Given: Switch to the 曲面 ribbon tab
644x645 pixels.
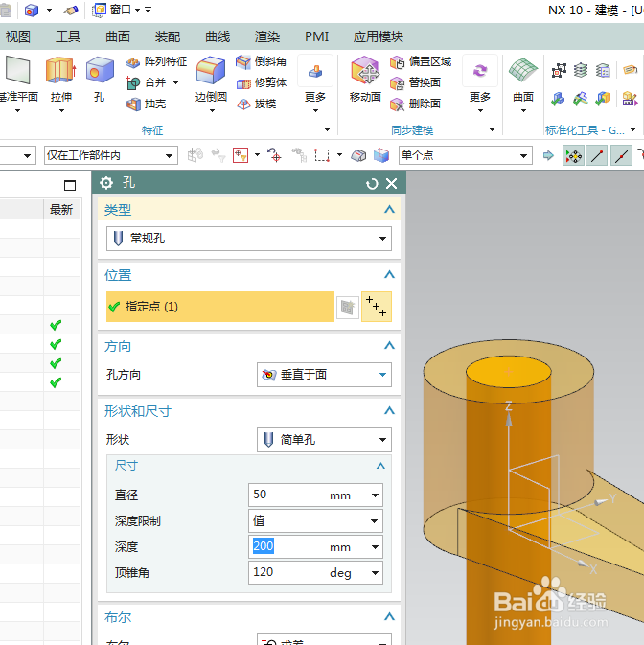Looking at the screenshot, I should (118, 36).
